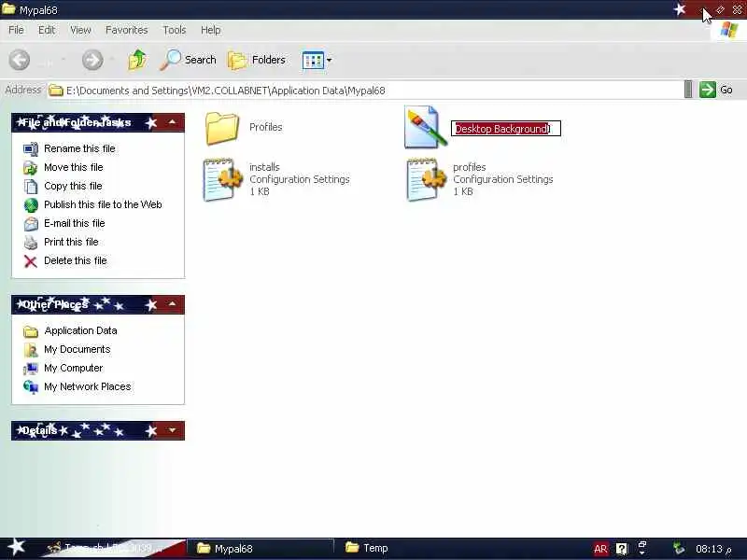The image size is (747, 560).
Task: Click the copy file icon
Action: pyautogui.click(x=31, y=187)
